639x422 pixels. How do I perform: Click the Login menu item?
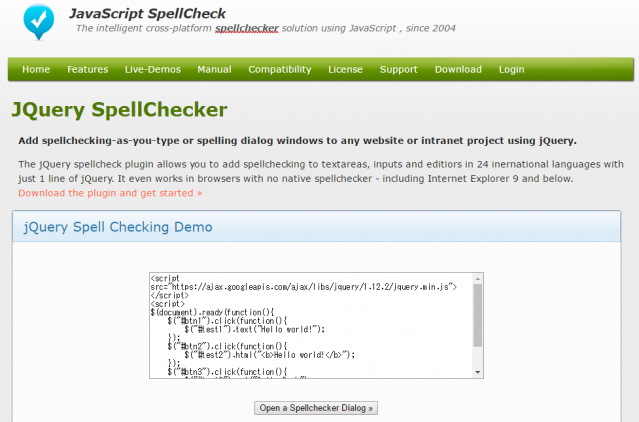tap(511, 70)
